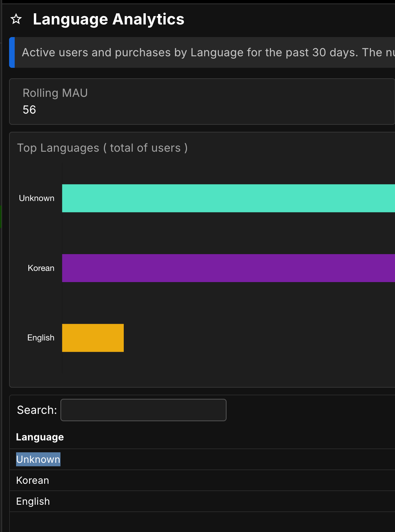Click the Language Analytics page title

tap(108, 19)
